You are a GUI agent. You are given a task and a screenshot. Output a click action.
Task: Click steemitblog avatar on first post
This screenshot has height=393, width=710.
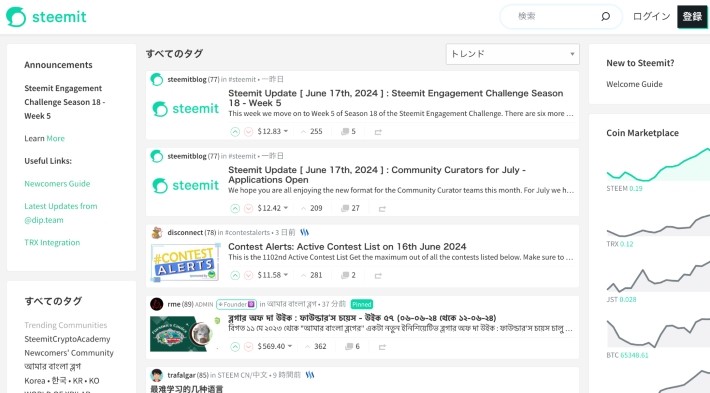(157, 79)
